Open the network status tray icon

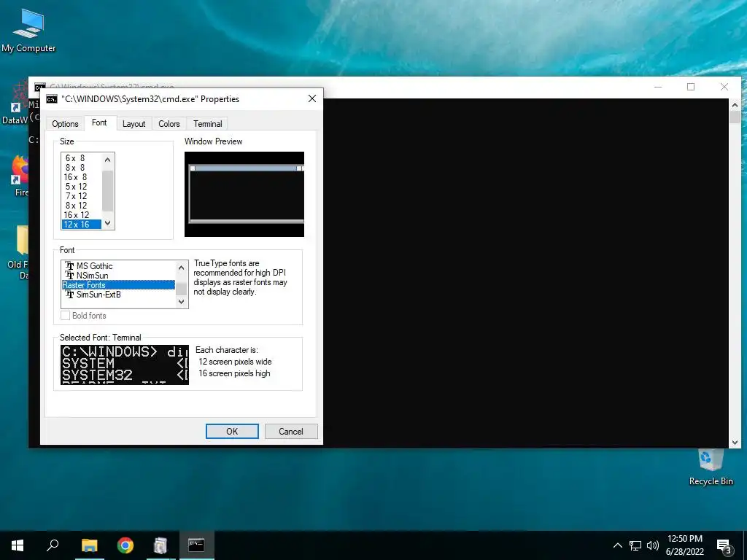[x=635, y=545]
